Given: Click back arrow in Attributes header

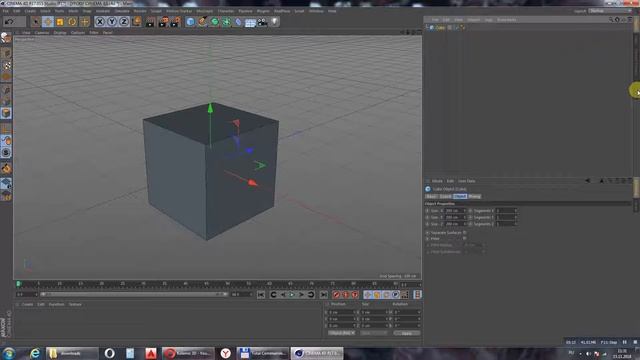Looking at the screenshot, I should tap(588, 180).
